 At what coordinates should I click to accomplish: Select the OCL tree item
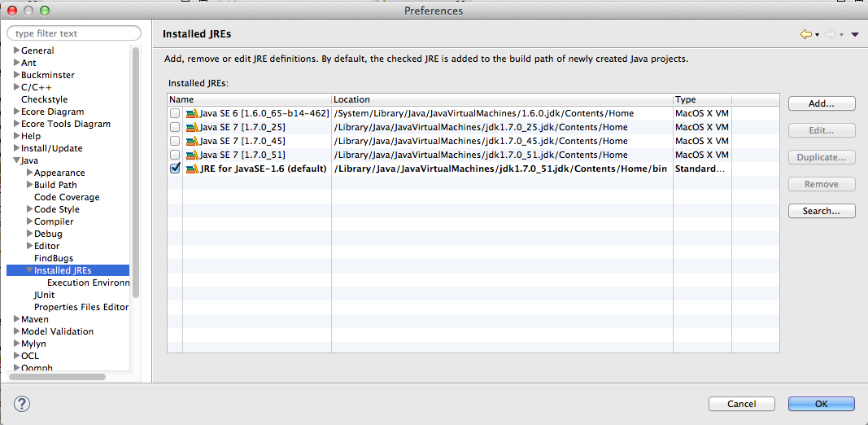tap(30, 356)
